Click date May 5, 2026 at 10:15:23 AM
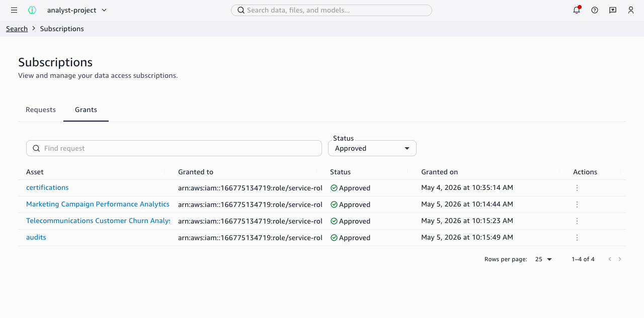The width and height of the screenshot is (644, 318). [x=467, y=221]
